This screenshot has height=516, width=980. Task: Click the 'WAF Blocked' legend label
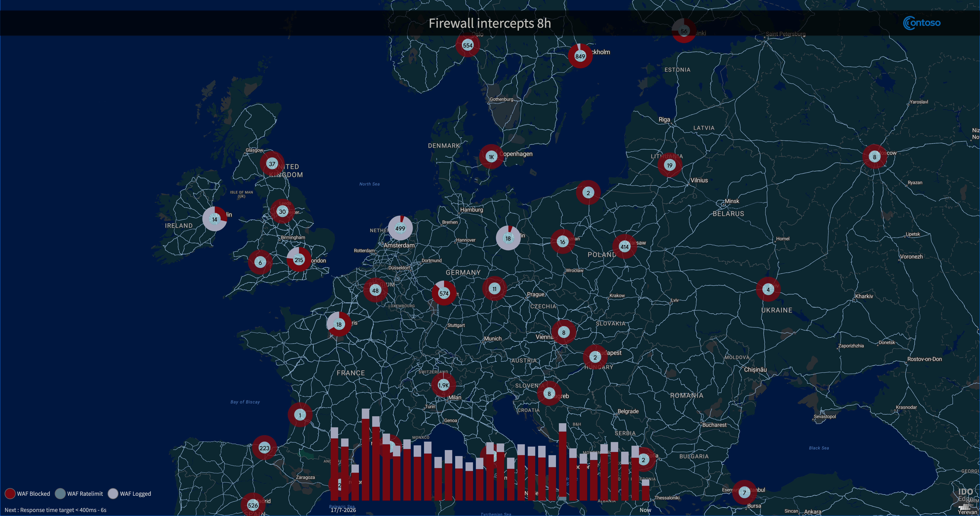33,494
